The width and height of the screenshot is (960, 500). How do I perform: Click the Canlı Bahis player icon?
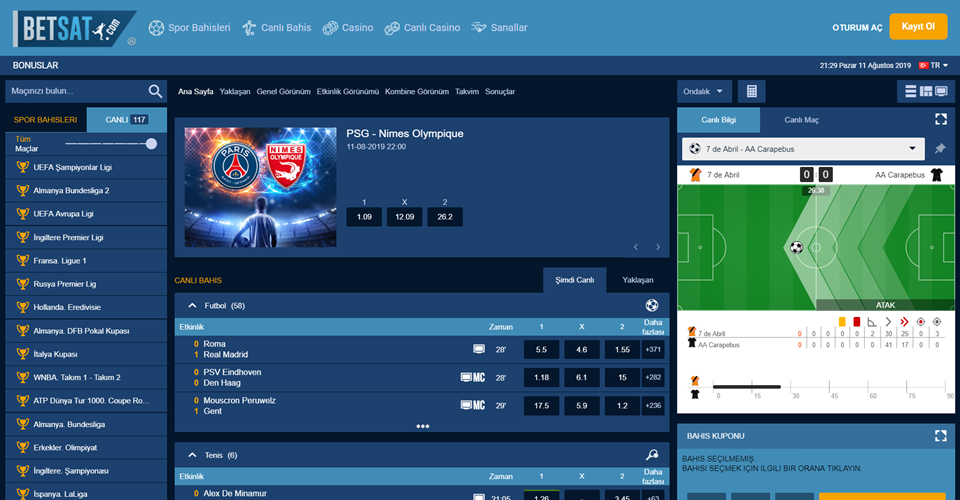click(249, 28)
